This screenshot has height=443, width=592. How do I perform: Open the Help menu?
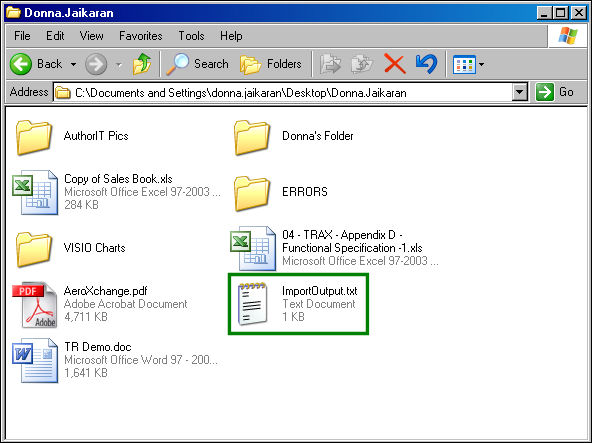click(231, 36)
